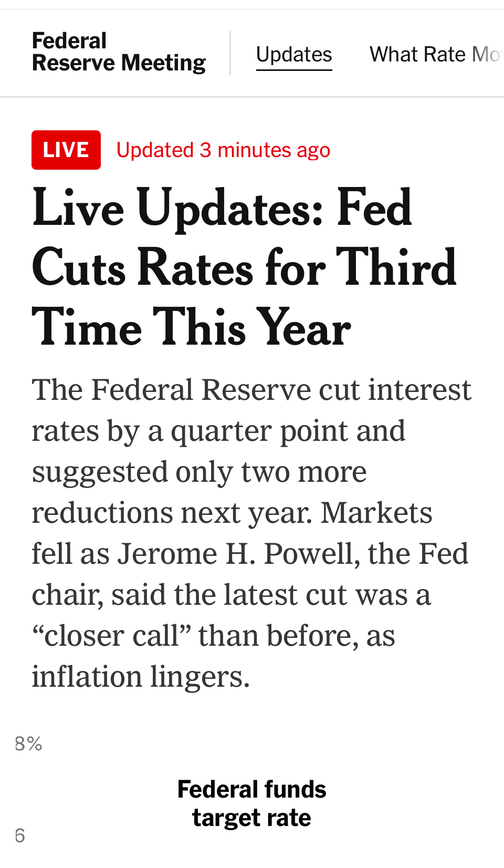Image resolution: width=504 pixels, height=868 pixels.
Task: Click the quoted phrase "closer call"
Action: 111,636
